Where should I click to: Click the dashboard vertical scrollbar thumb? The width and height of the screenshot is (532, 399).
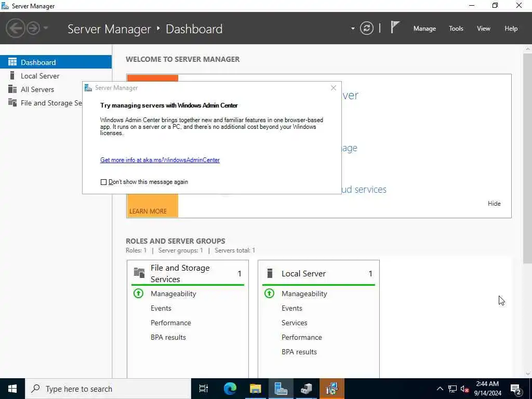528,158
